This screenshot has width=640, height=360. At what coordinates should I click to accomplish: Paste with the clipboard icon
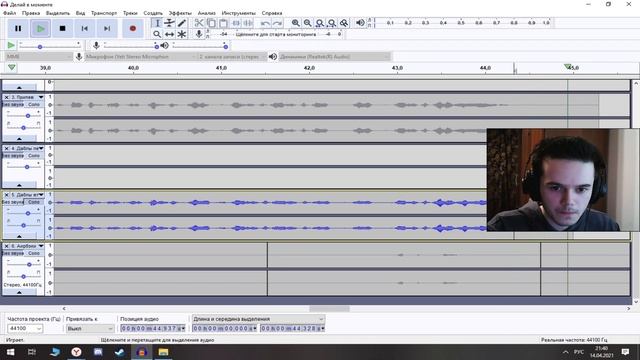(x=223, y=23)
